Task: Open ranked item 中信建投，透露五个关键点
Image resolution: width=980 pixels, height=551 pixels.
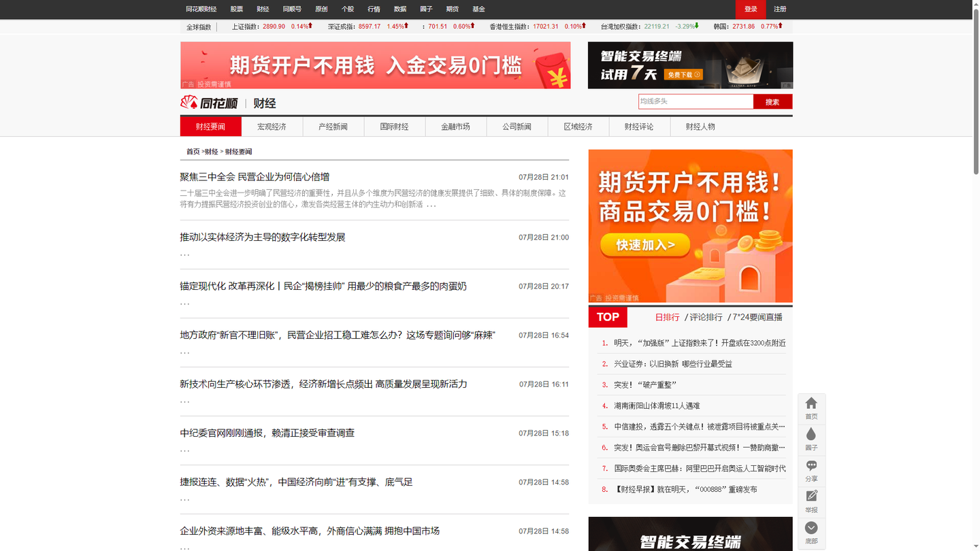Action: coord(700,427)
